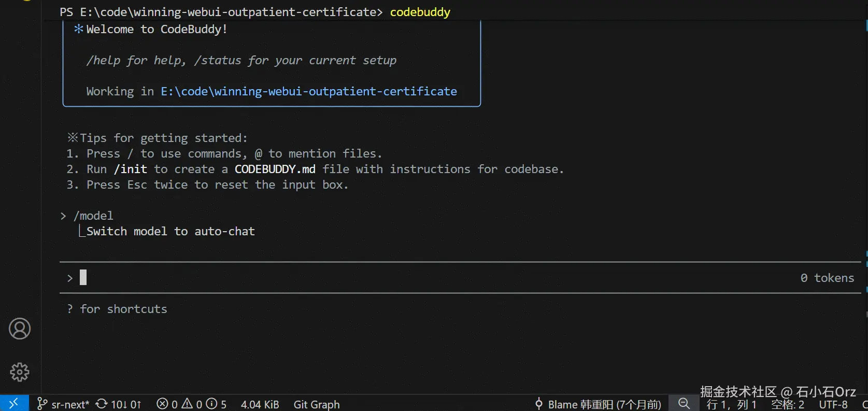Click the remote window icon in status bar

coord(14,403)
